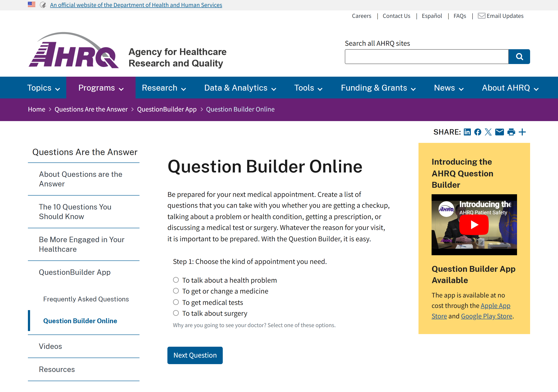Click the AHRQ logo
The image size is (558, 392).
74,50
